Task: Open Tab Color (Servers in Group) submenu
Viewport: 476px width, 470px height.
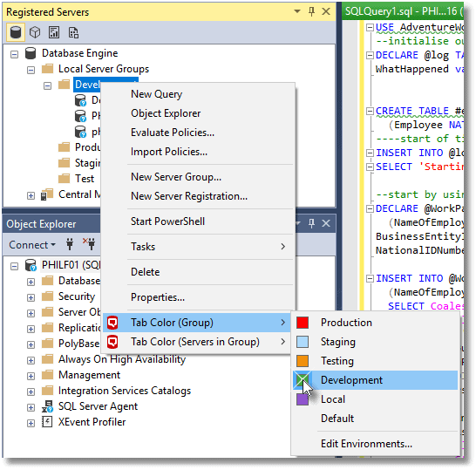Action: (x=198, y=342)
